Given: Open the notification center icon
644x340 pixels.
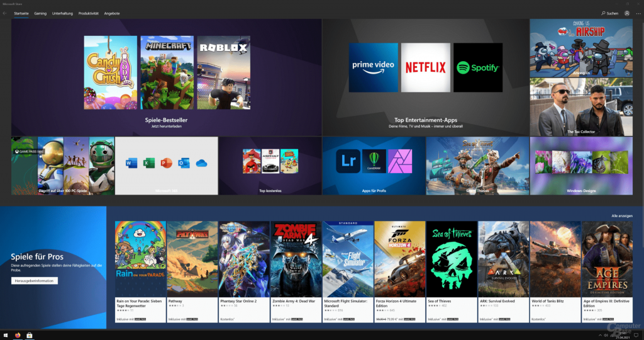Looking at the screenshot, I should coord(636,336).
